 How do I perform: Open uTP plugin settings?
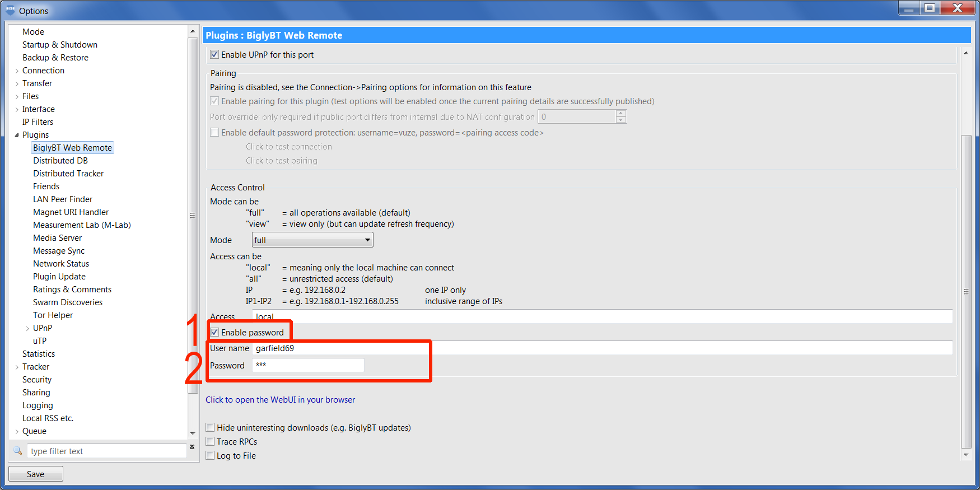point(40,341)
